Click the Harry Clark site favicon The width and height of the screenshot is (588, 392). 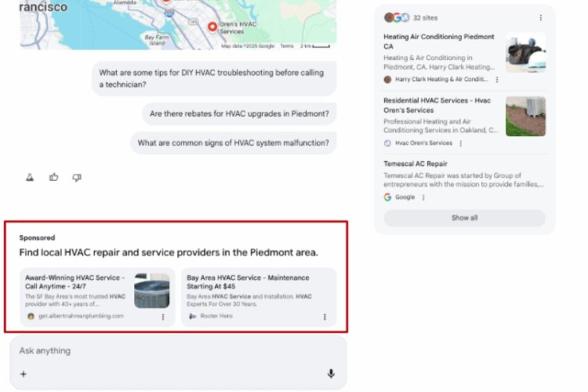387,79
